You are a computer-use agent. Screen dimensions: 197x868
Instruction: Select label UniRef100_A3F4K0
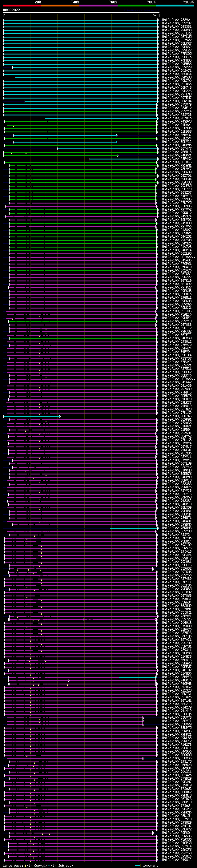click(x=177, y=159)
